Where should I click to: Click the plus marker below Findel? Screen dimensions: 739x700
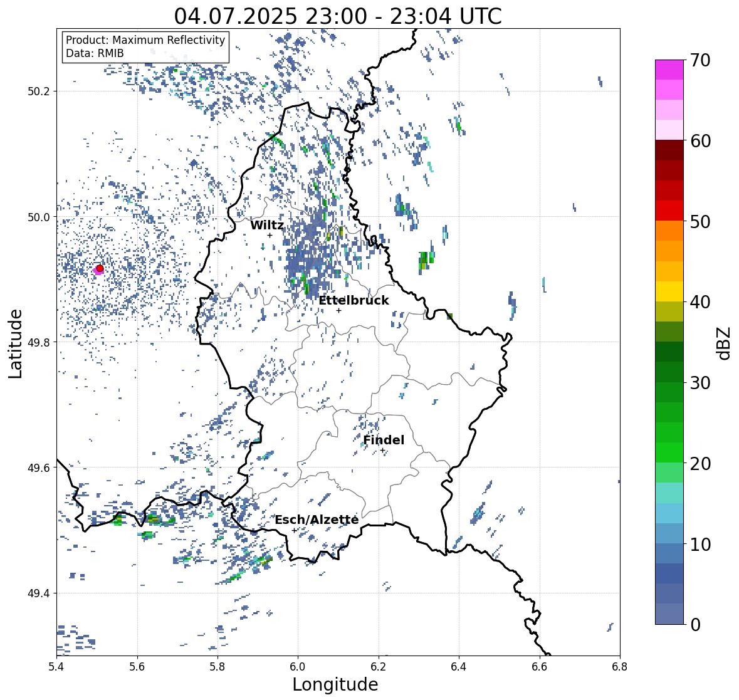point(383,451)
